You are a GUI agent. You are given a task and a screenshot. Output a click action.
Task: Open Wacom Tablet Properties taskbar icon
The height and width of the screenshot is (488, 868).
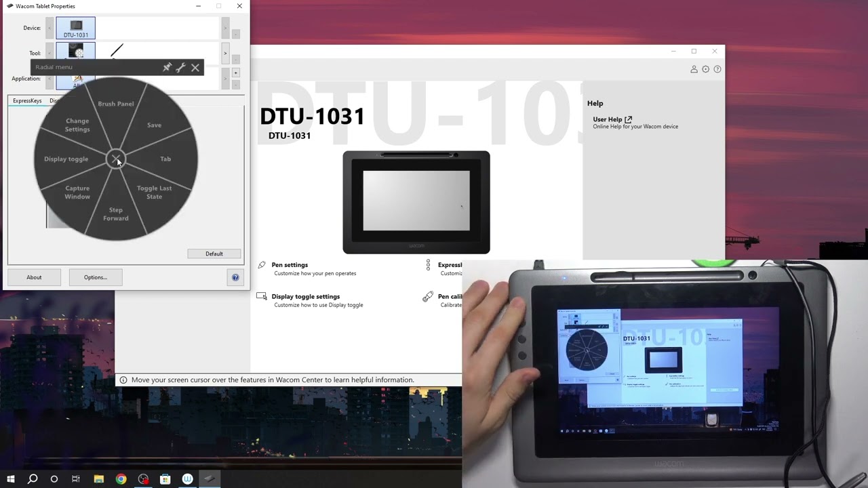[210, 479]
